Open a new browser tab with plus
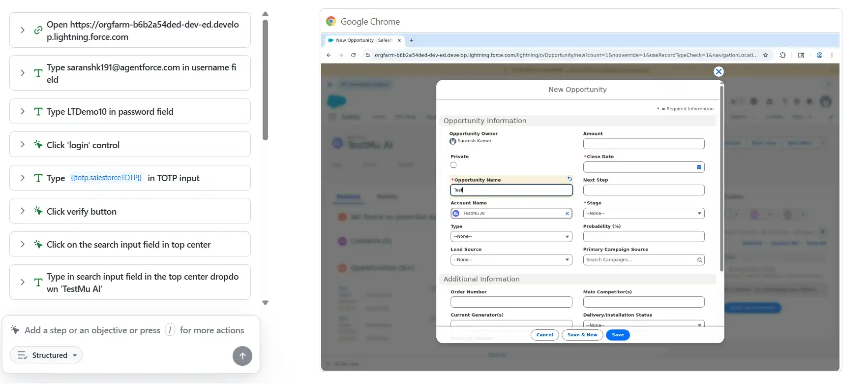The width and height of the screenshot is (868, 384). [412, 40]
